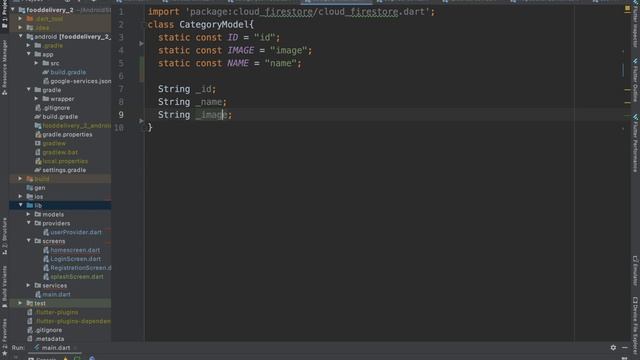Select settings.gradle file

point(60,170)
